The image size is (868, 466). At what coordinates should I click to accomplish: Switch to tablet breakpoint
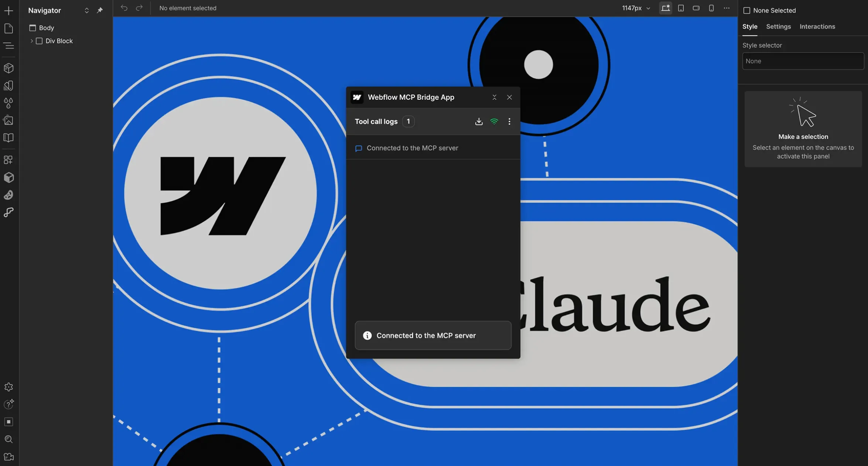click(x=681, y=8)
